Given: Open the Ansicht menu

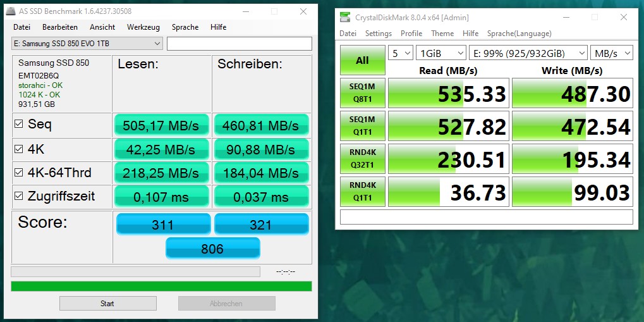Looking at the screenshot, I should (102, 27).
